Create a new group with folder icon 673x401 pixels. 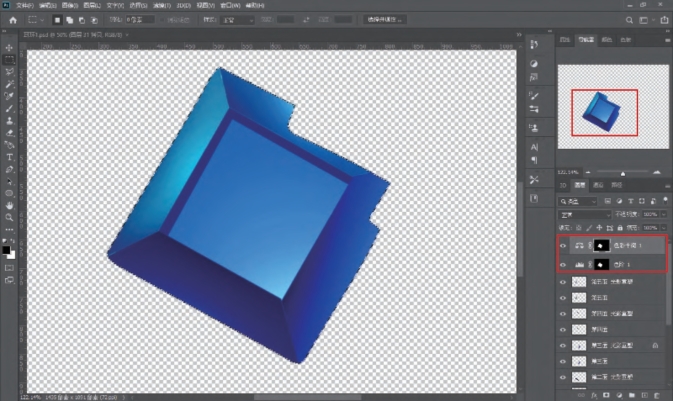(x=632, y=395)
